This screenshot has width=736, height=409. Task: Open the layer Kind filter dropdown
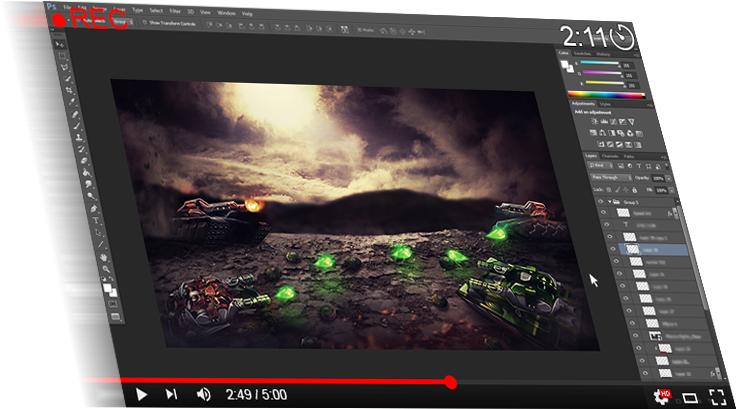point(601,165)
